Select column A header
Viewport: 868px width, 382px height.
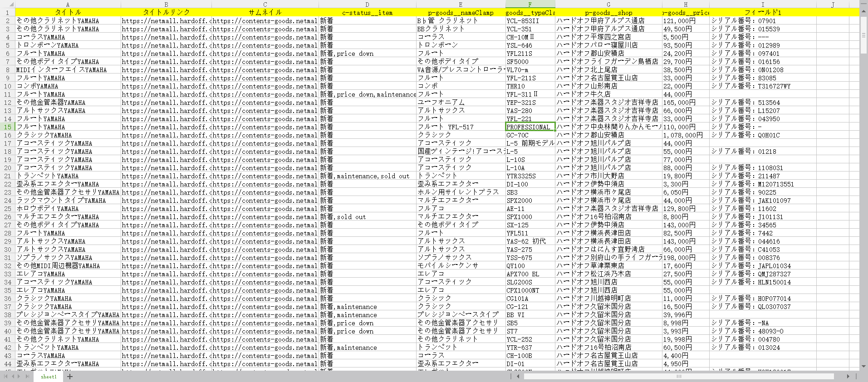coord(68,5)
